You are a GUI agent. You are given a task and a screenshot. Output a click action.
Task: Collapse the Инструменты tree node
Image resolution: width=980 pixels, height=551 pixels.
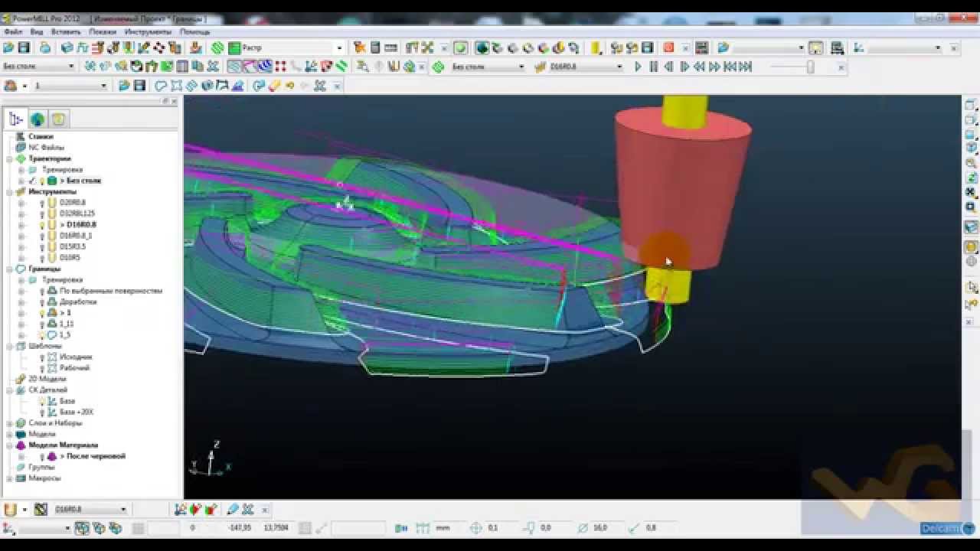[x=10, y=191]
